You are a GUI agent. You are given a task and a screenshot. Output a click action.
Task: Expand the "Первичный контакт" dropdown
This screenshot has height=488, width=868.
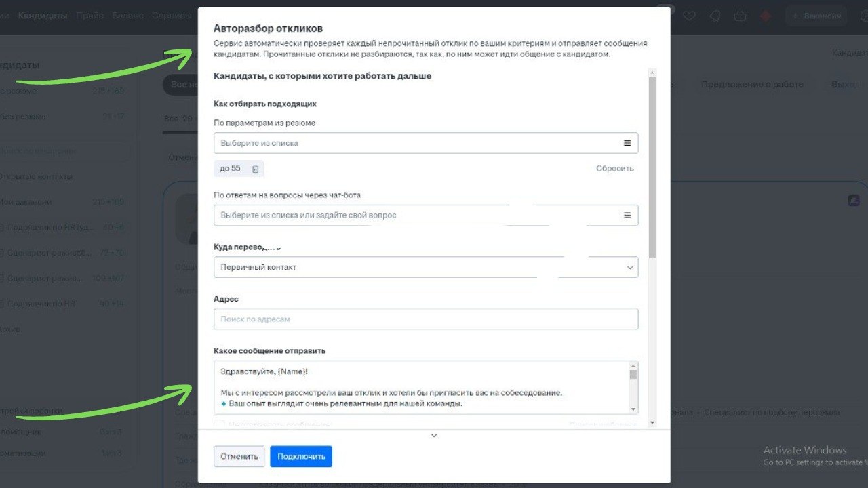(426, 267)
